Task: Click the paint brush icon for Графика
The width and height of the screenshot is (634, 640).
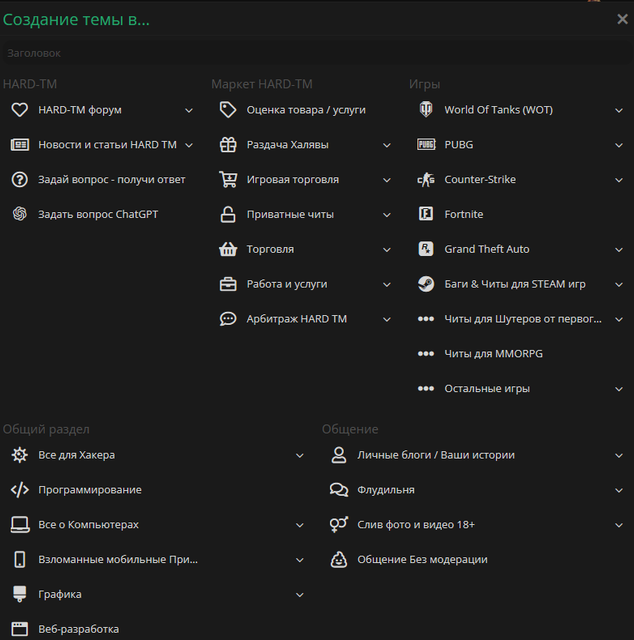Action: pyautogui.click(x=20, y=594)
